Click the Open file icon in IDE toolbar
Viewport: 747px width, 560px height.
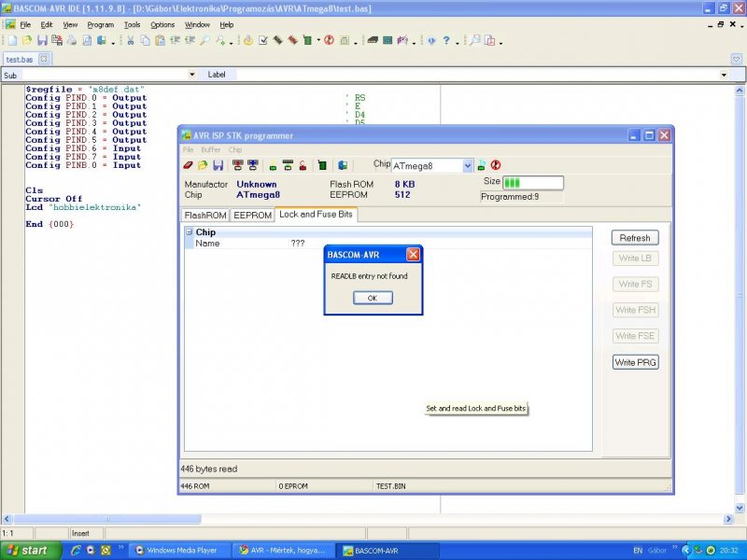(27, 40)
